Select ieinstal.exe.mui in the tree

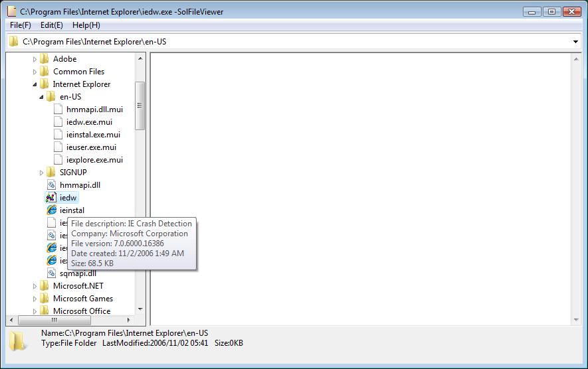(x=93, y=135)
